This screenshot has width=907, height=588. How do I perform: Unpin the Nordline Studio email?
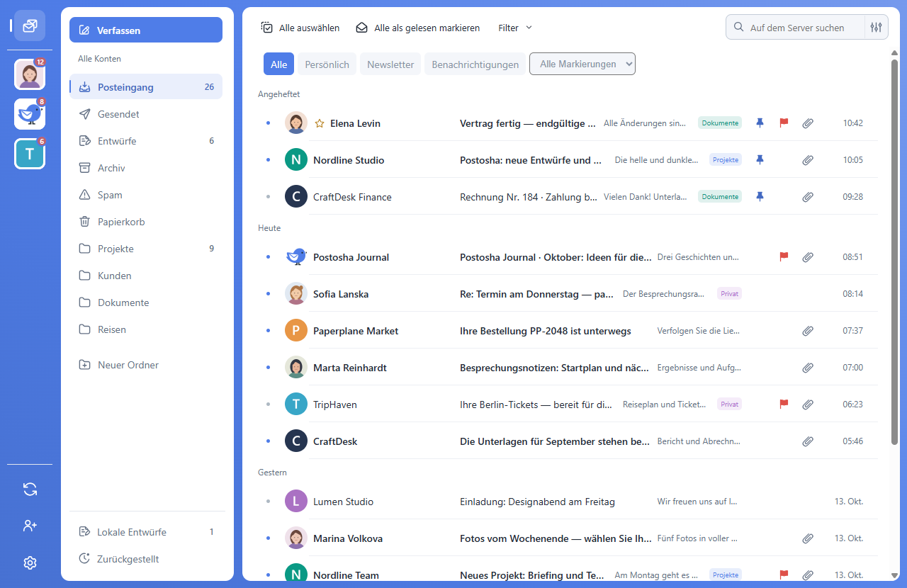[760, 160]
